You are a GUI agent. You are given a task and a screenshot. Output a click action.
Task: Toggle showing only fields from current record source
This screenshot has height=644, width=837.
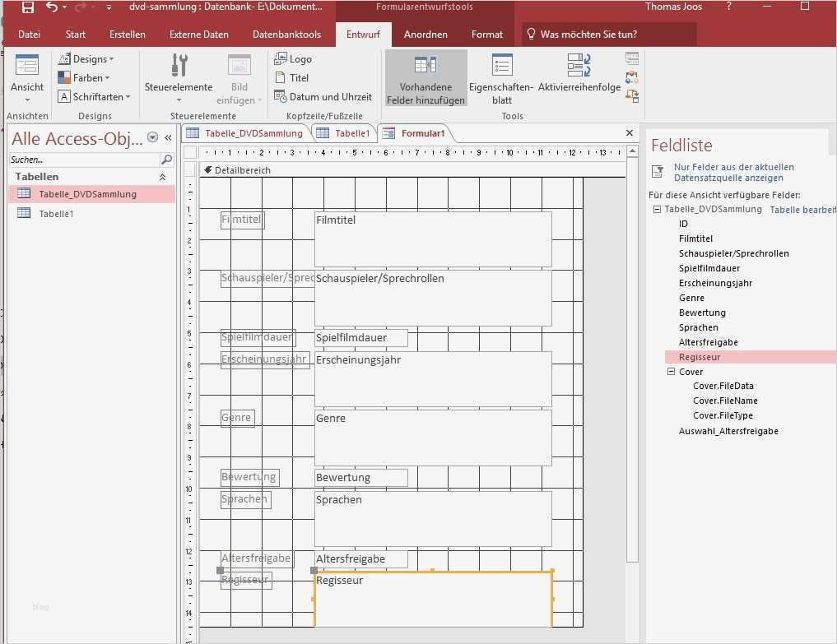click(x=657, y=171)
